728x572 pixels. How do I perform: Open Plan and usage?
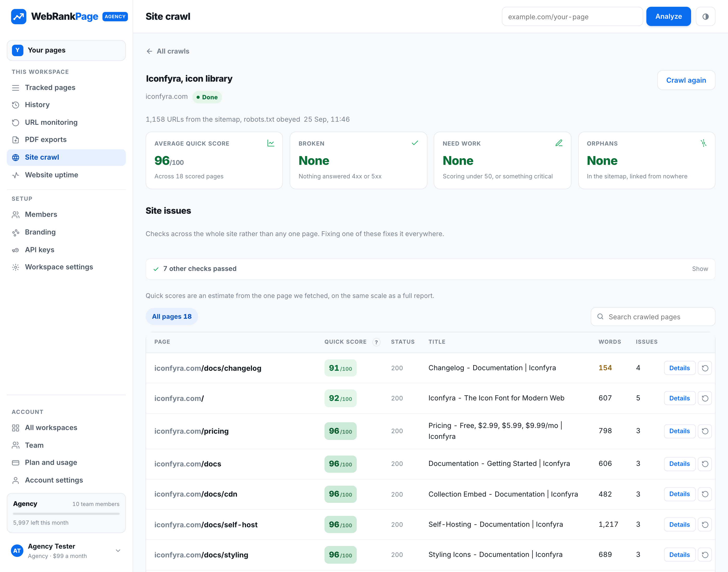[x=66, y=463]
